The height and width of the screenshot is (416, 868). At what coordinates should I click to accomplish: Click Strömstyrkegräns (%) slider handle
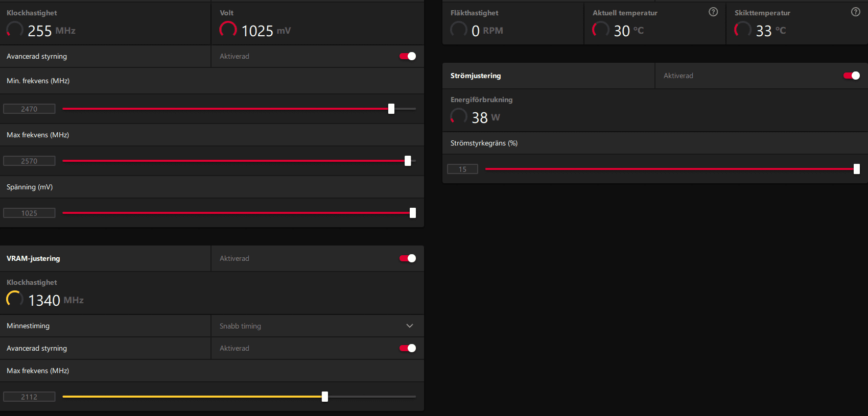pyautogui.click(x=857, y=169)
